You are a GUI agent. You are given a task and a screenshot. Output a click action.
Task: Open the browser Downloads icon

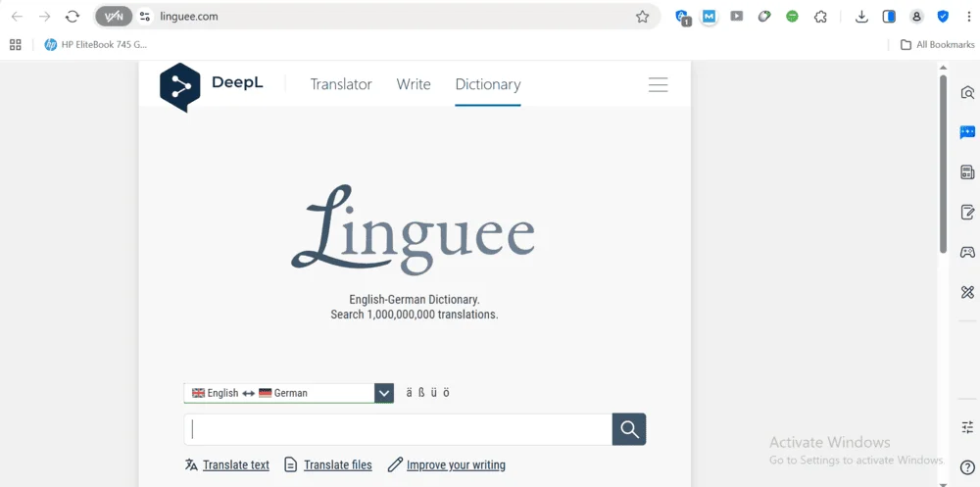[861, 17]
